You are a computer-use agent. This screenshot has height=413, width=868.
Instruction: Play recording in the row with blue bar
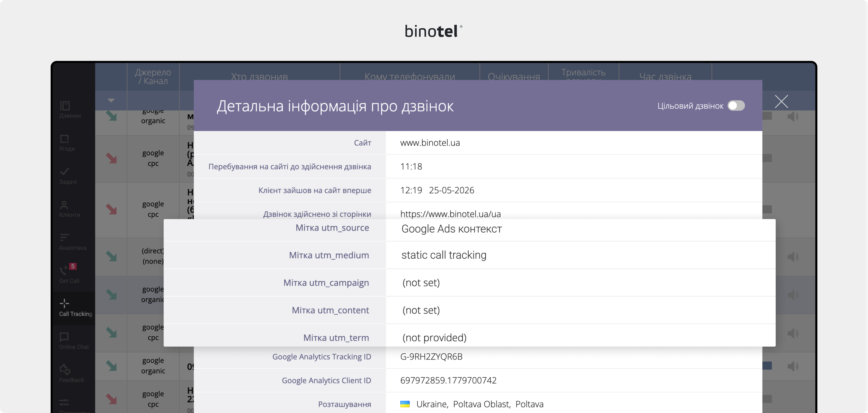(793, 366)
